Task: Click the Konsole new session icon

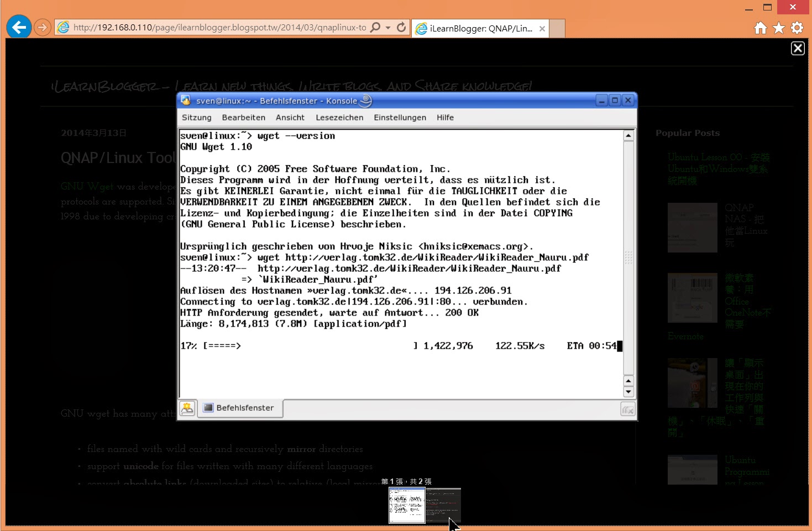Action: [187, 408]
